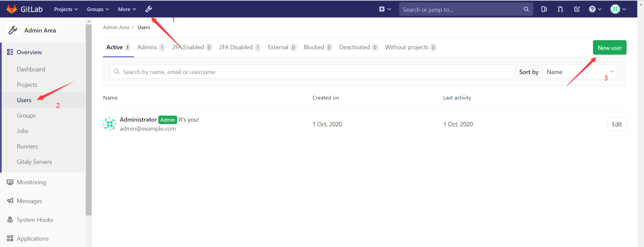Open the Issues icon in top bar
644x247 pixels.
pyautogui.click(x=544, y=9)
